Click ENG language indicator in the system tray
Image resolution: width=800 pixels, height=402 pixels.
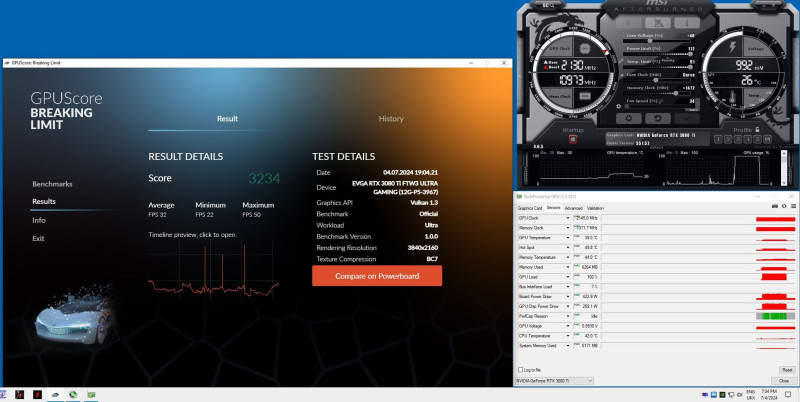(751, 392)
